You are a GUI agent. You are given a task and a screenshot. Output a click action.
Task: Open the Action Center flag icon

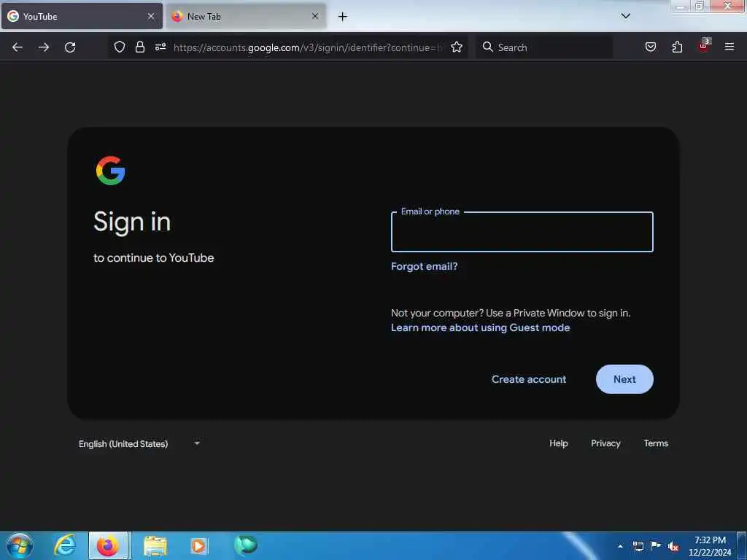656,545
